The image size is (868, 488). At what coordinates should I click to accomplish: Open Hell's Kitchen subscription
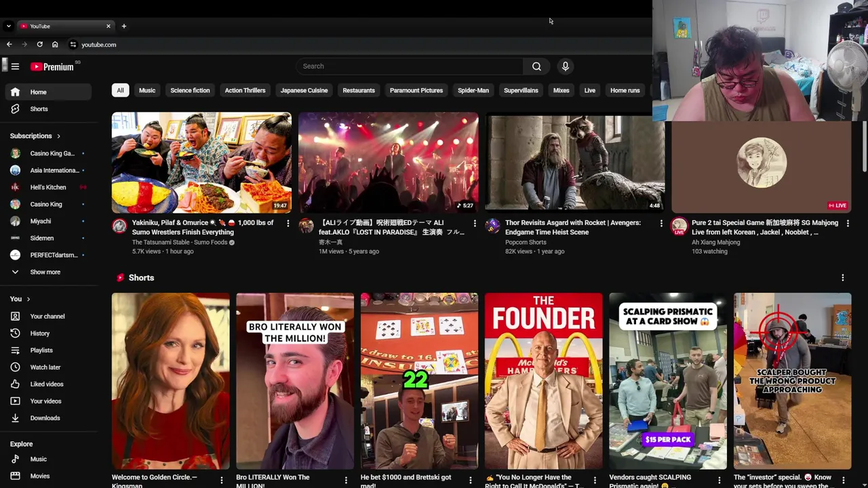click(47, 188)
